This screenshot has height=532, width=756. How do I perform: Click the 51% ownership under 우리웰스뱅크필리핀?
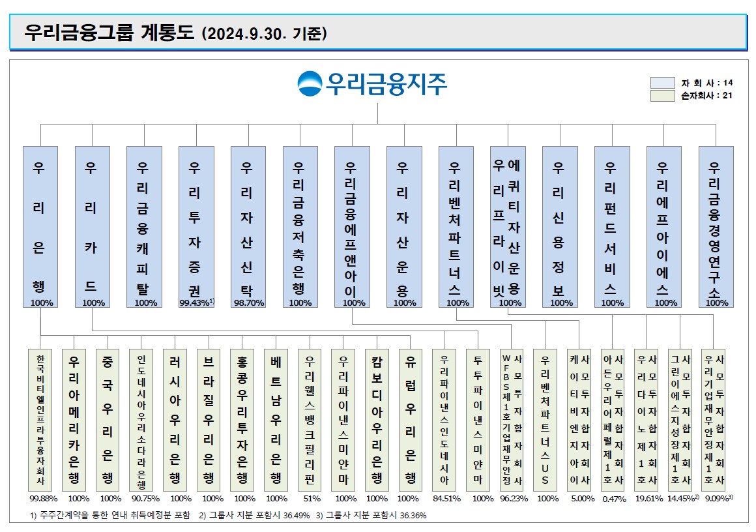pos(312,499)
